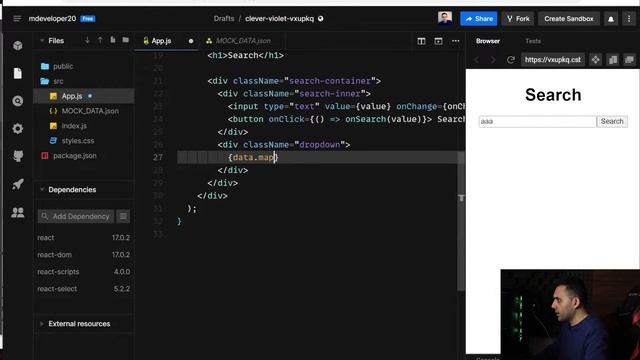Switch to the App.js editor tab
The width and height of the screenshot is (640, 360).
click(x=161, y=41)
